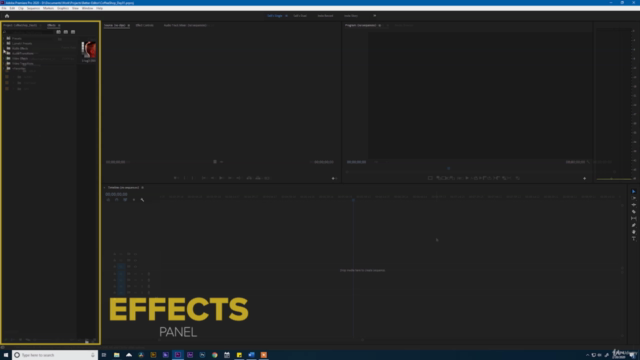Screen dimensions: 640x360
Task: Open Source monitor button editor plus
Action: 333,178
